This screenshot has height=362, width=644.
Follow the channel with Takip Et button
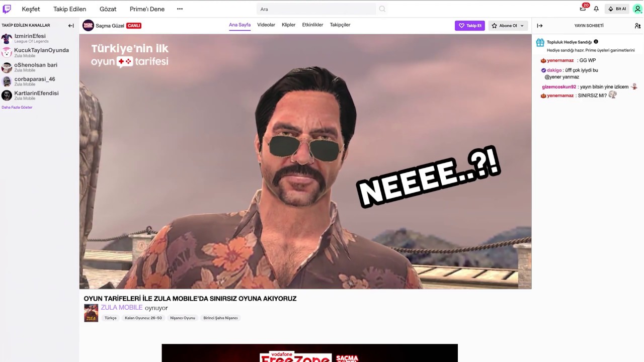[470, 26]
